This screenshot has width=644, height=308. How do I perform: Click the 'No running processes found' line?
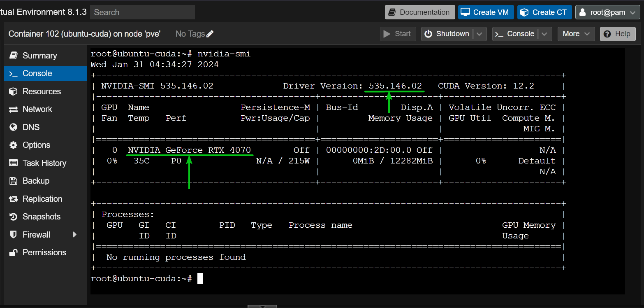click(176, 257)
